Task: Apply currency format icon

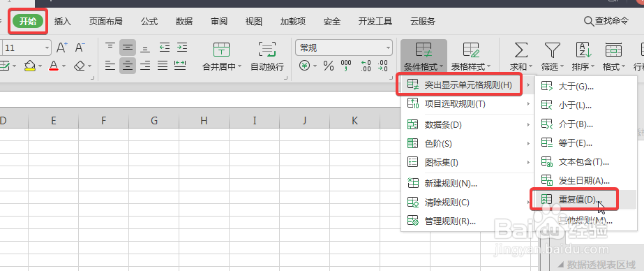Action: [305, 66]
